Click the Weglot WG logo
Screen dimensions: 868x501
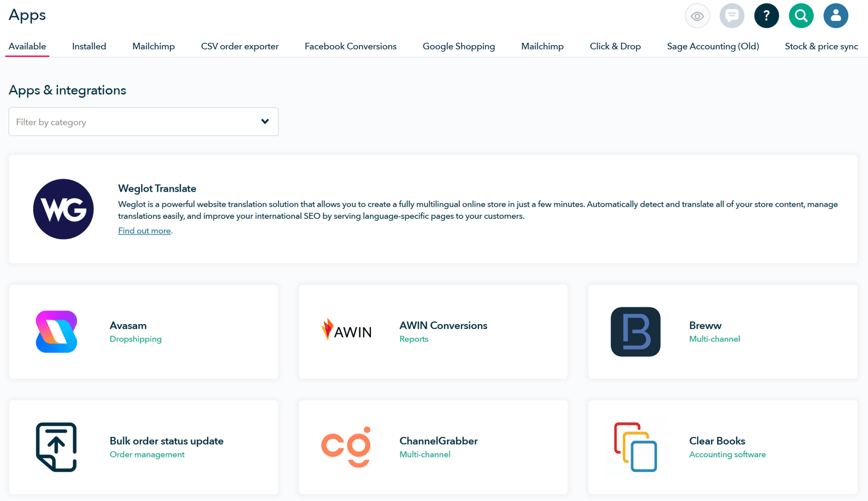pos(63,209)
